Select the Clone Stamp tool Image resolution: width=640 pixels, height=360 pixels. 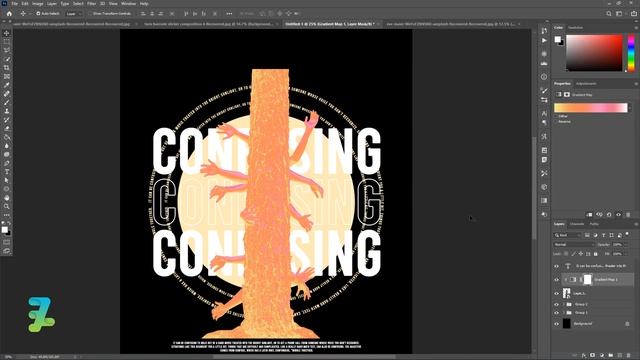7,111
